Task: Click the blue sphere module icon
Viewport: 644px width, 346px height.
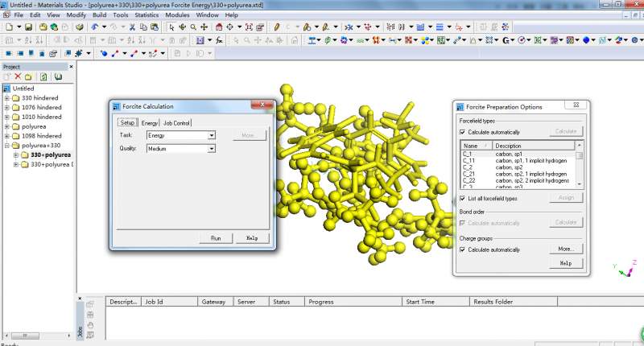Action: pos(586,40)
